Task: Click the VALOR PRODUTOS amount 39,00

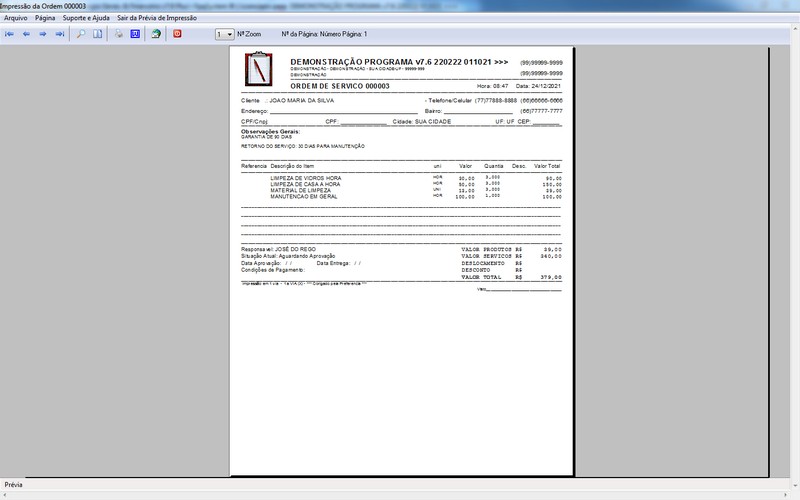Action: pyautogui.click(x=553, y=249)
